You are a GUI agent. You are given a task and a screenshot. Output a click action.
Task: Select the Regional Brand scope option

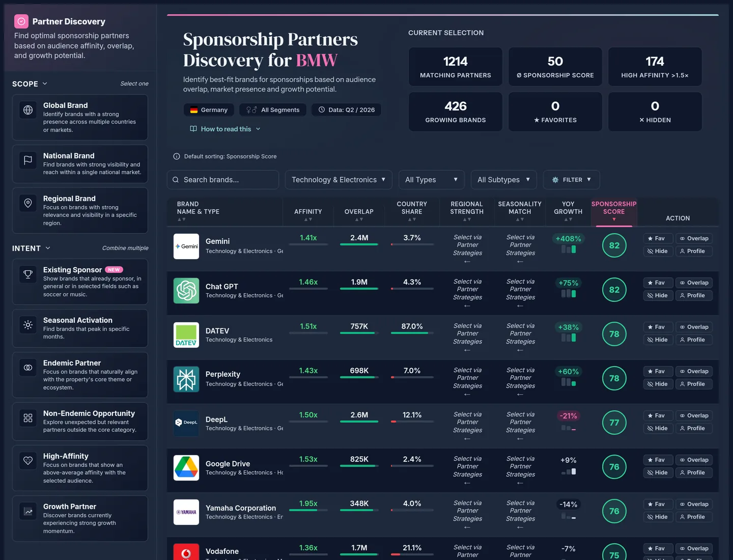[x=80, y=211]
